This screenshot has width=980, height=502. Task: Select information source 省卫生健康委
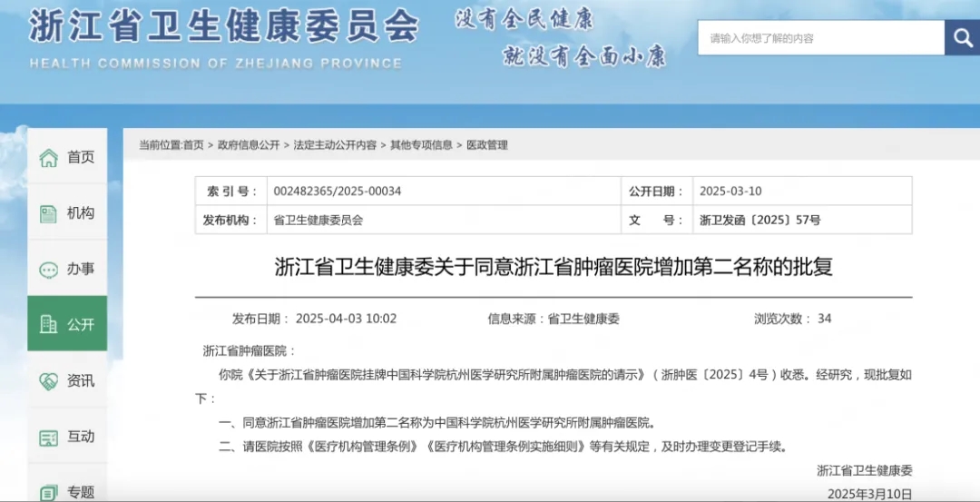(x=583, y=319)
